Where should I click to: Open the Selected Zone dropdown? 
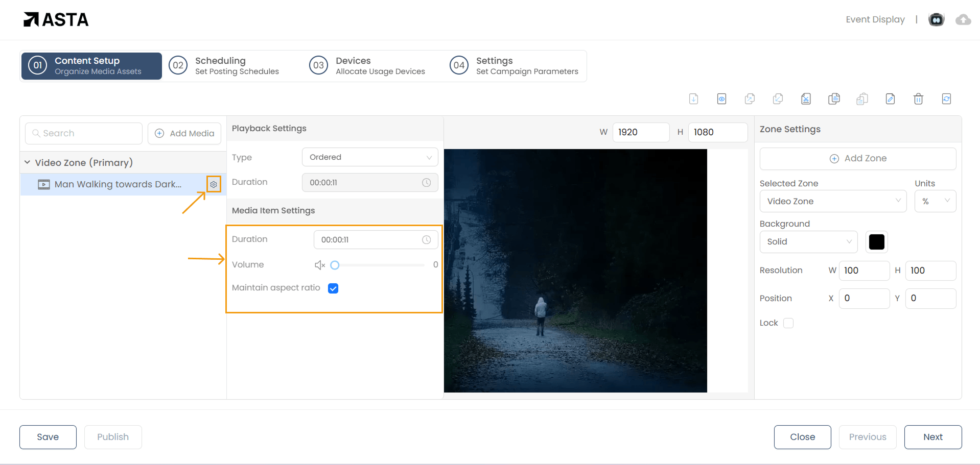833,201
